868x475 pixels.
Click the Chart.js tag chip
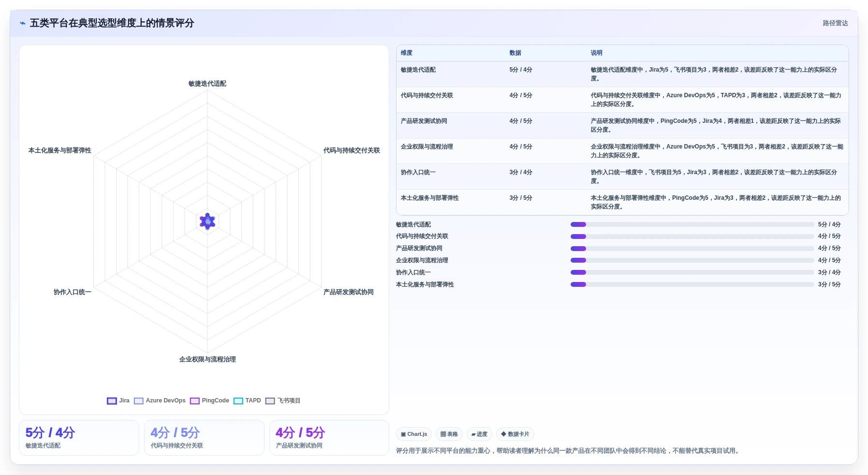(414, 434)
